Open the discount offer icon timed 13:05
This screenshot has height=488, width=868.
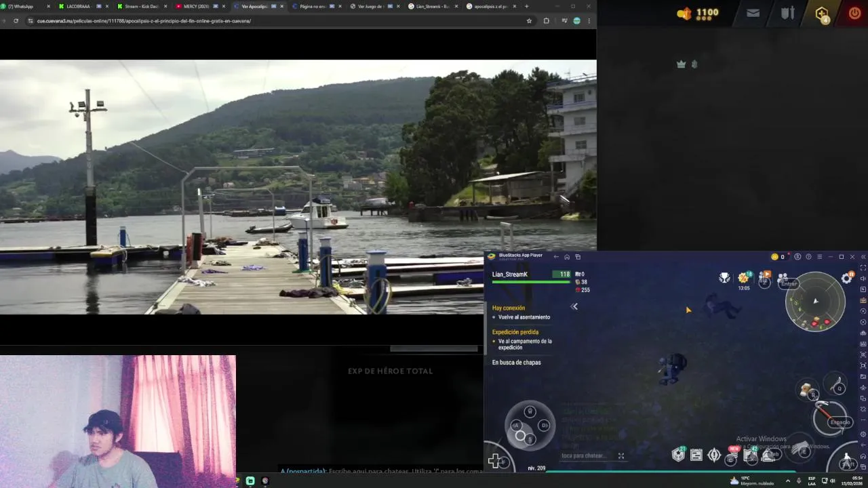[744, 280]
